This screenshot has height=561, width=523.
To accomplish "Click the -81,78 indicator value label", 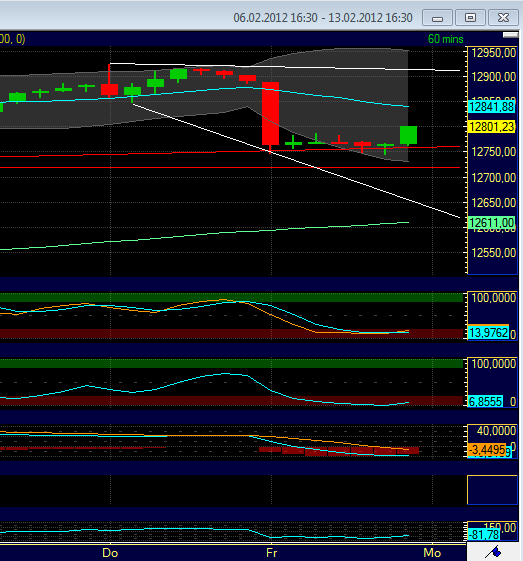I will (484, 535).
